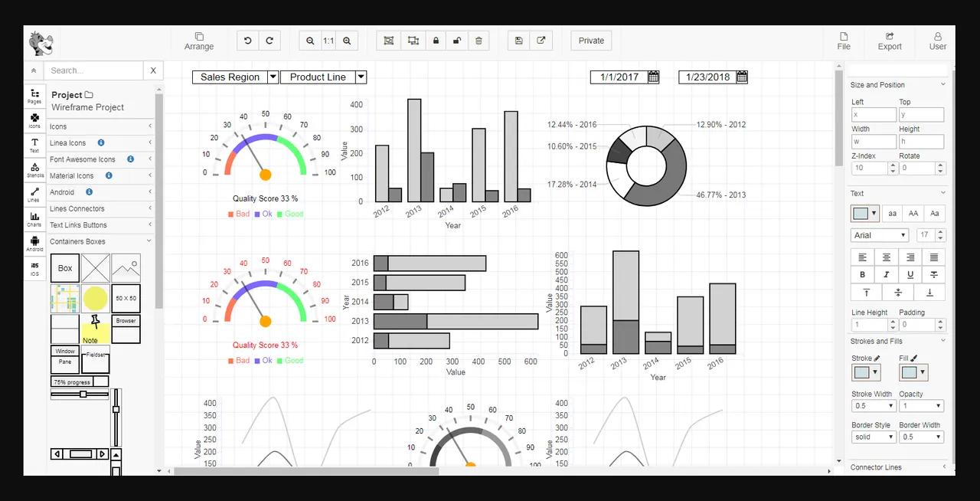Reset zoom with the 1:1 button
The height and width of the screenshot is (501, 980).
[x=328, y=41]
